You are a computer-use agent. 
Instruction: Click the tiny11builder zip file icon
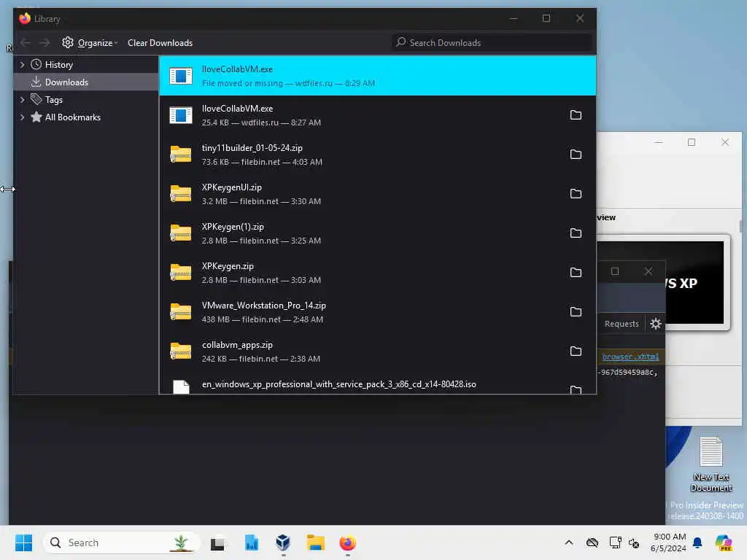coord(181,155)
